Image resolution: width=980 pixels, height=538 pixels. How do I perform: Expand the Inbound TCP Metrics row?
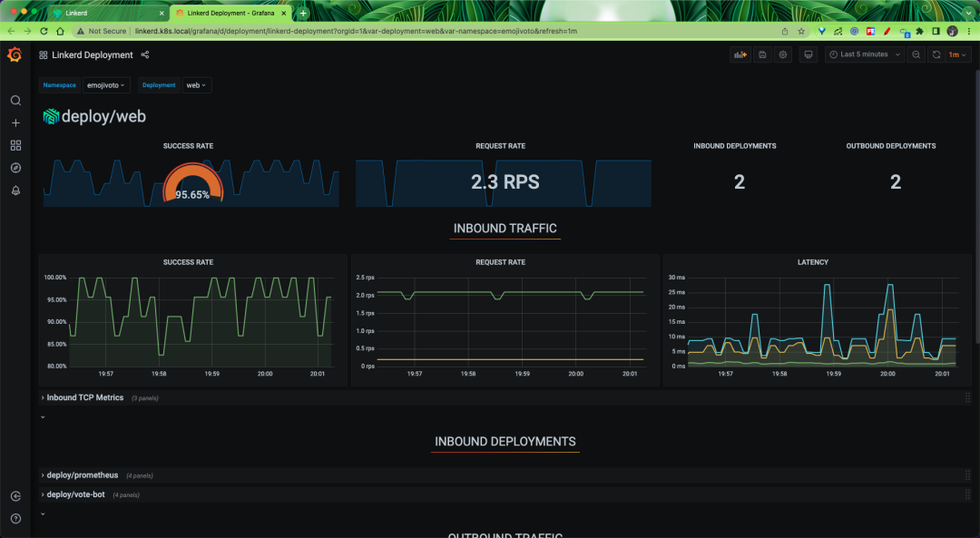coord(85,398)
